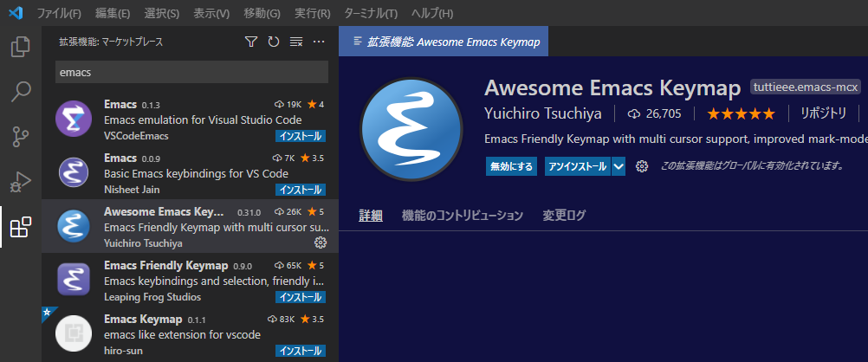Click the Leaping Frog Studios publisher text
This screenshot has width=868, height=362.
tap(152, 297)
